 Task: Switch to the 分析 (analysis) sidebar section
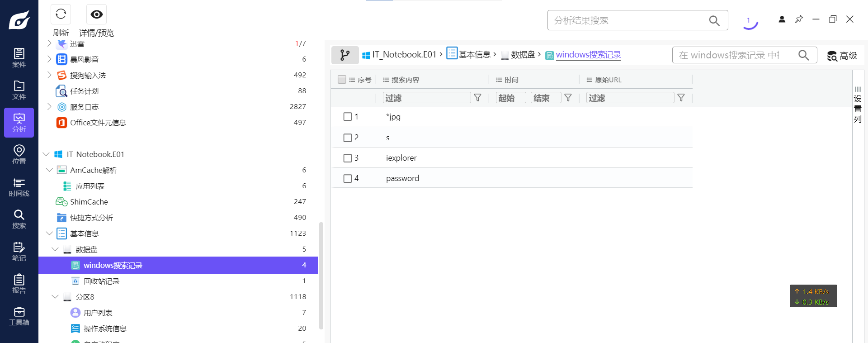click(19, 123)
